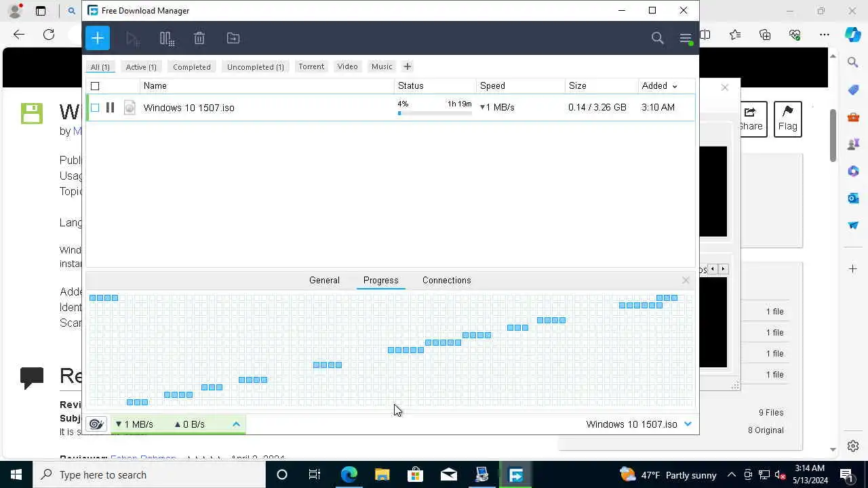The image size is (868, 488).
Task: Add a new download with plus button
Action: pyautogui.click(x=98, y=39)
